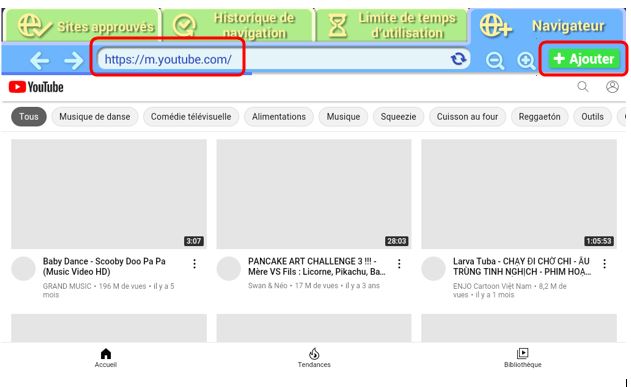Filter by Outils chip
Screen dimensions: 631x387
click(x=592, y=117)
